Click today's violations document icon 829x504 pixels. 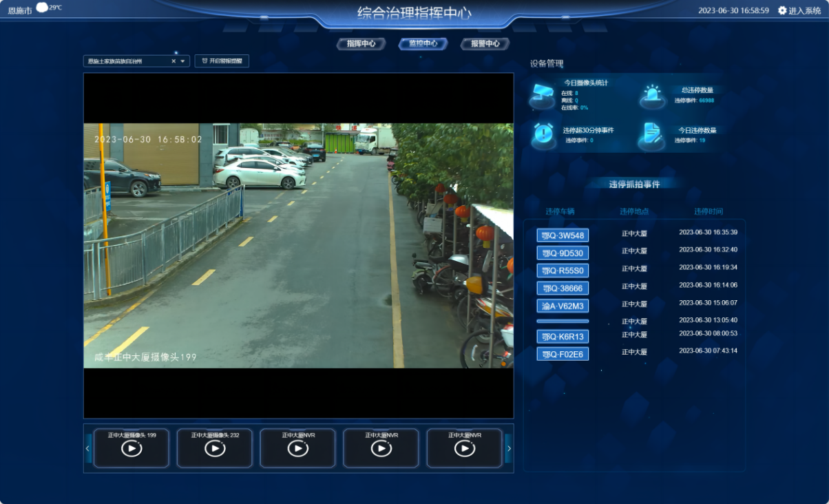click(x=651, y=134)
